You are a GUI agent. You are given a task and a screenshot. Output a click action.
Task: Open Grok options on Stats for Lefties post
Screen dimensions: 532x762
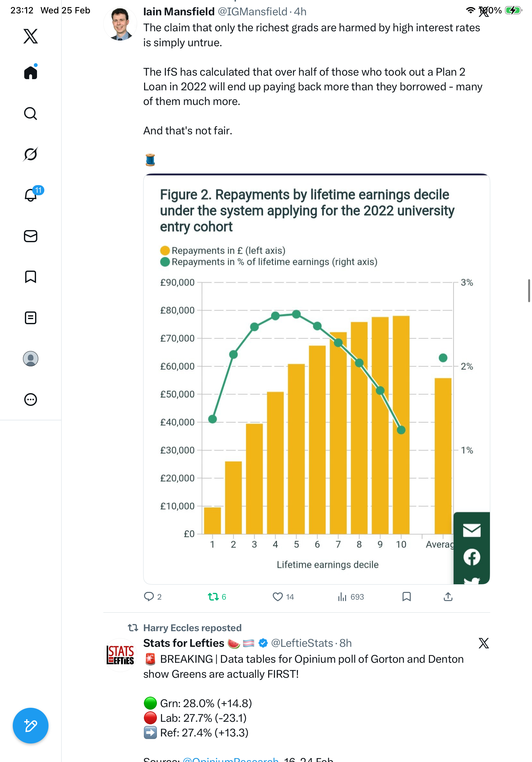click(x=484, y=643)
